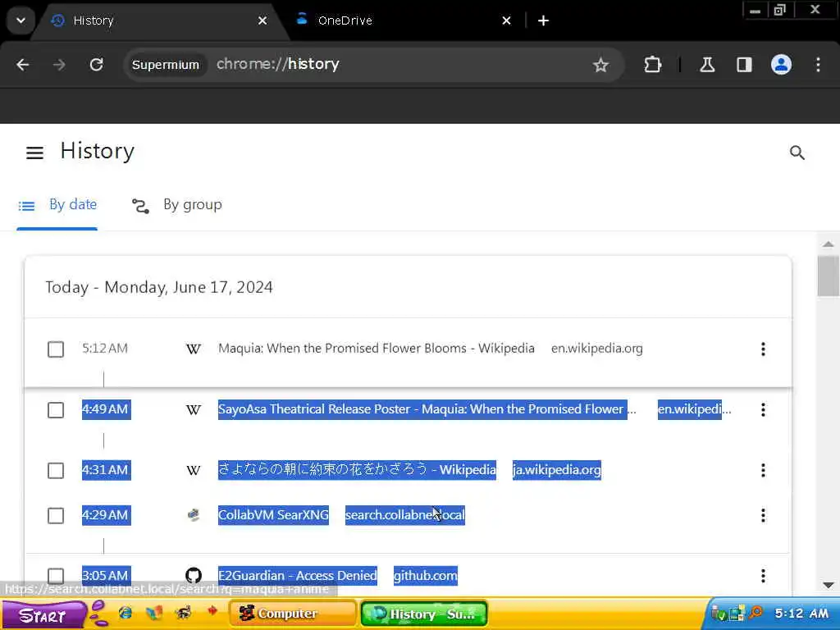840x630 pixels.
Task: Click the Supermium site info chip
Action: click(x=166, y=65)
